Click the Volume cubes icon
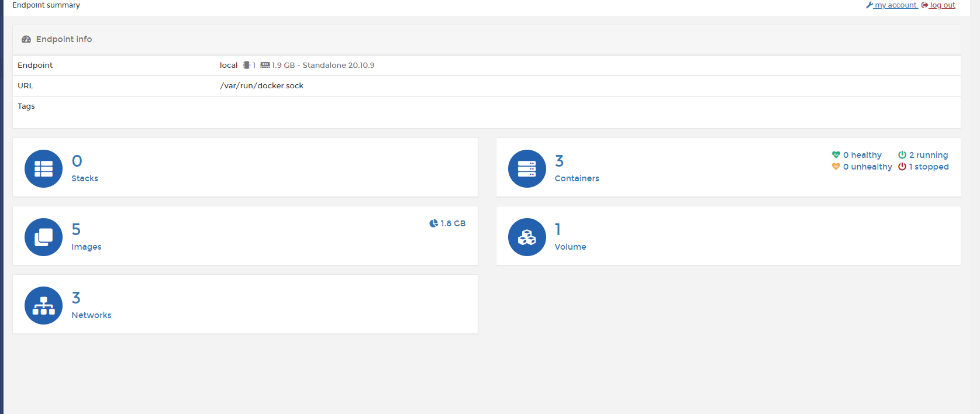The height and width of the screenshot is (414, 980). pyautogui.click(x=527, y=237)
